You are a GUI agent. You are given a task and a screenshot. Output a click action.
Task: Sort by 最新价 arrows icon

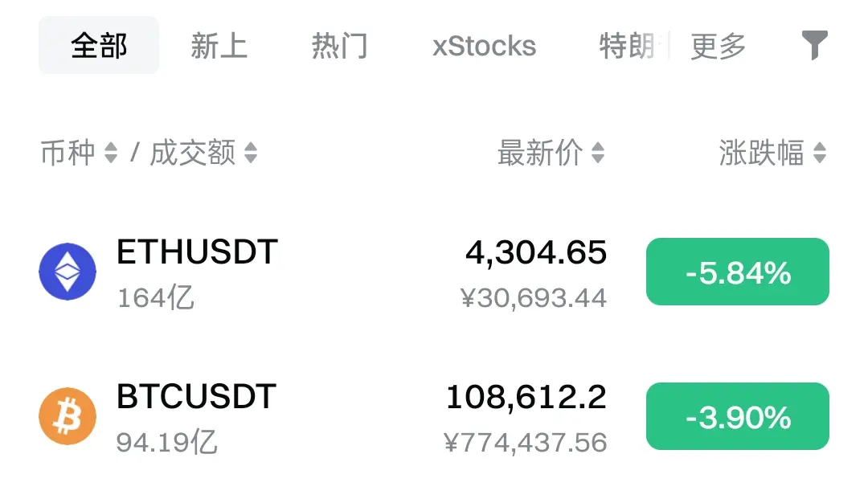click(x=598, y=153)
